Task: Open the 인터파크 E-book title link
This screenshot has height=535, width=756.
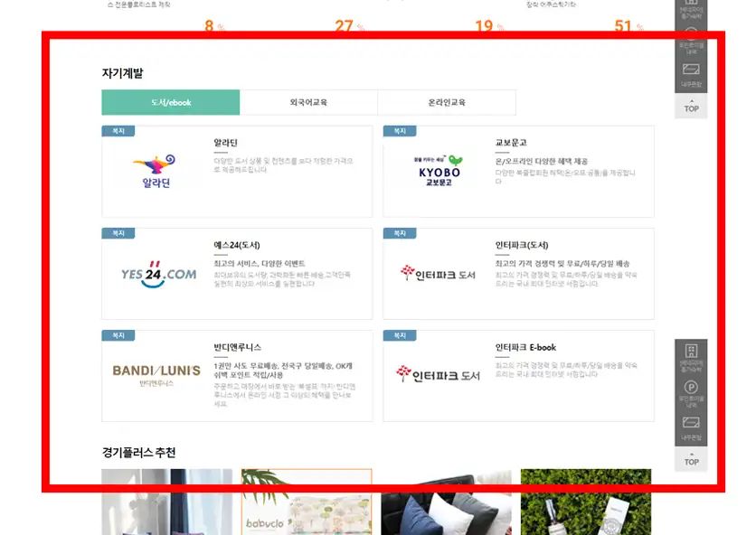Action: (525, 347)
